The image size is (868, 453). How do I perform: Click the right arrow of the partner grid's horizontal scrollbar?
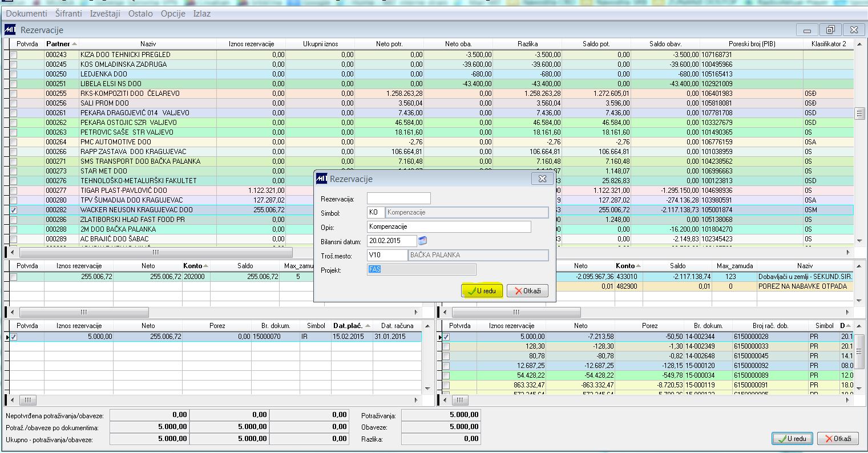click(849, 252)
